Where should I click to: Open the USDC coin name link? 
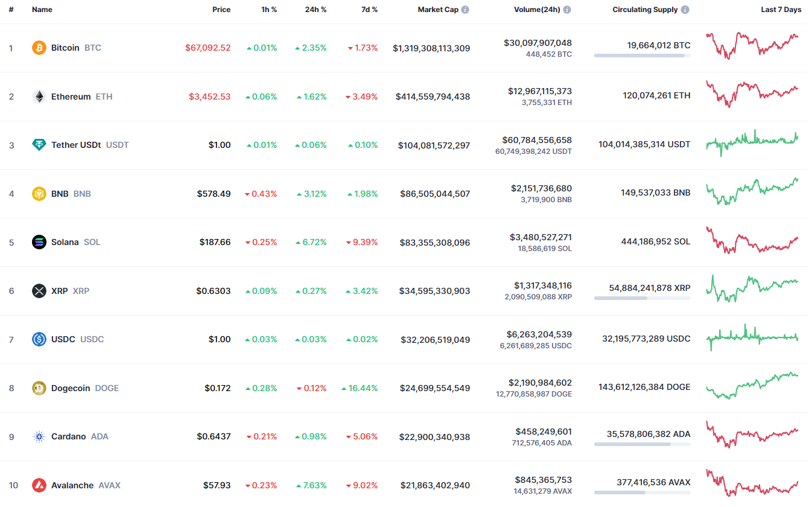pos(63,339)
